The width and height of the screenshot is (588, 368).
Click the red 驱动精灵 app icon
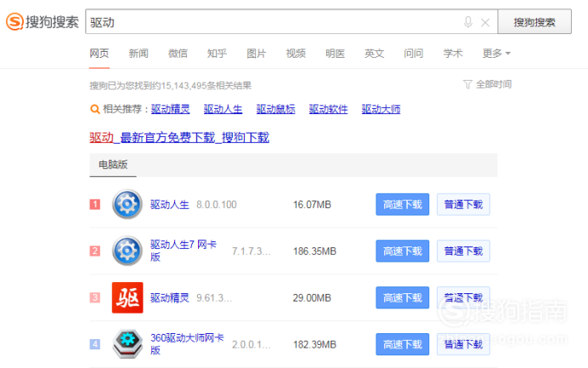tap(127, 297)
